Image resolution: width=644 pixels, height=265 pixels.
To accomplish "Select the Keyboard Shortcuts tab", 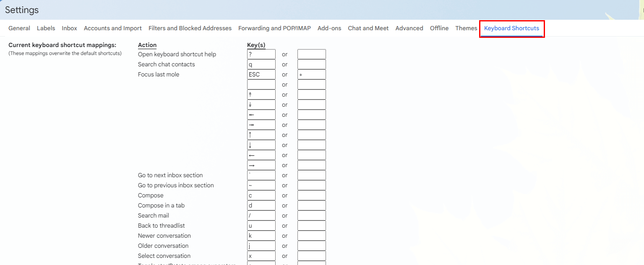I will pos(511,28).
